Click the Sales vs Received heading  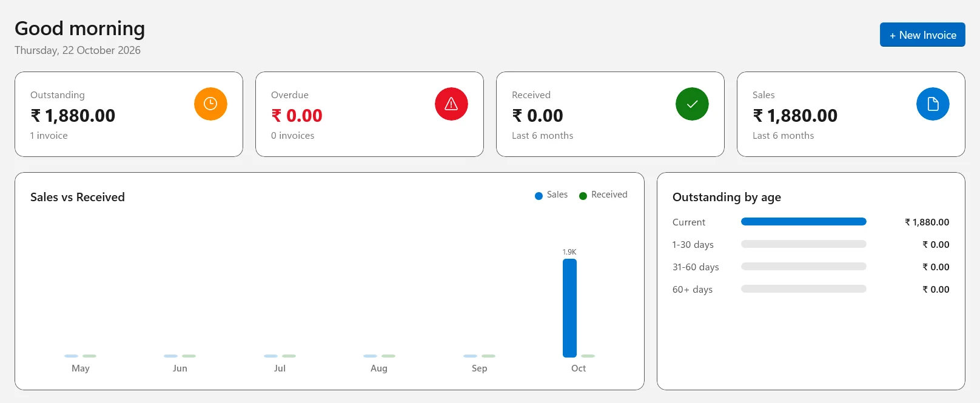[x=78, y=197]
